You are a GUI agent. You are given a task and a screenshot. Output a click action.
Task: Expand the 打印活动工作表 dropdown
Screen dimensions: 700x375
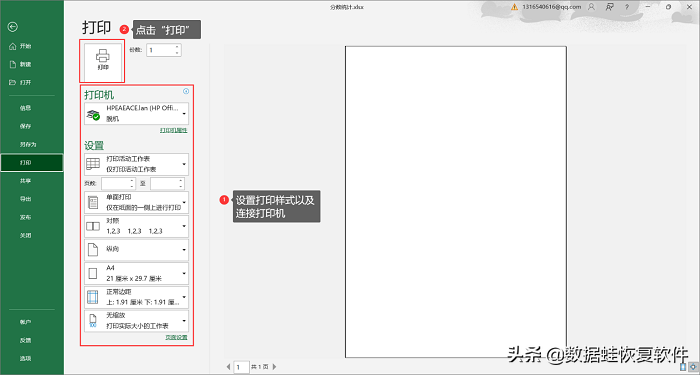click(136, 164)
